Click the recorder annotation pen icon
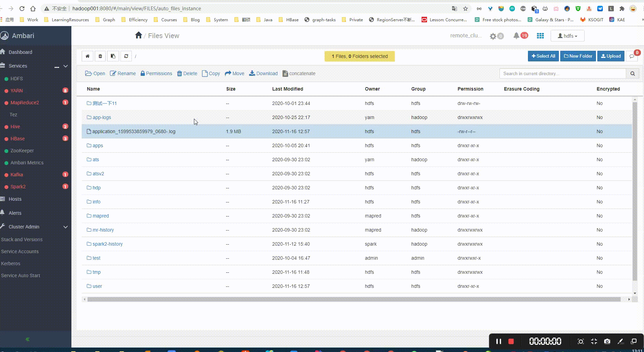Image resolution: width=644 pixels, height=352 pixels. click(x=621, y=341)
